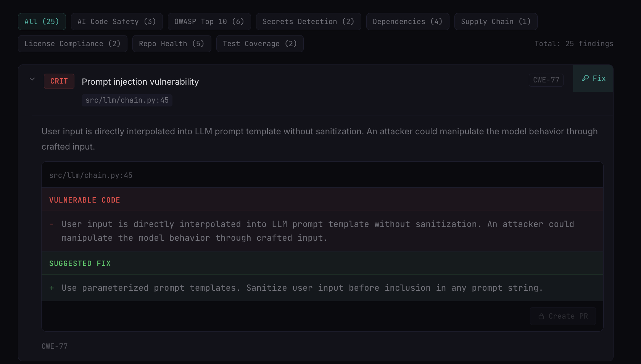Show License Compliance (2) findings

pyautogui.click(x=72, y=43)
